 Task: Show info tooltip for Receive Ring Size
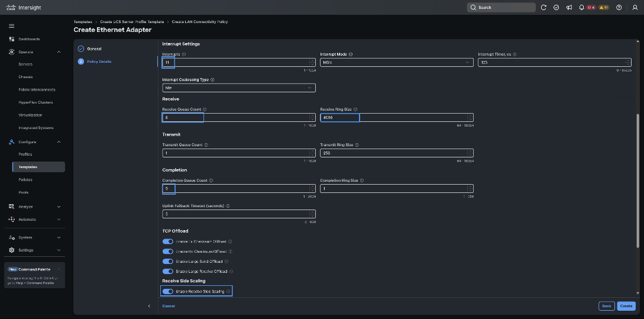tap(355, 109)
